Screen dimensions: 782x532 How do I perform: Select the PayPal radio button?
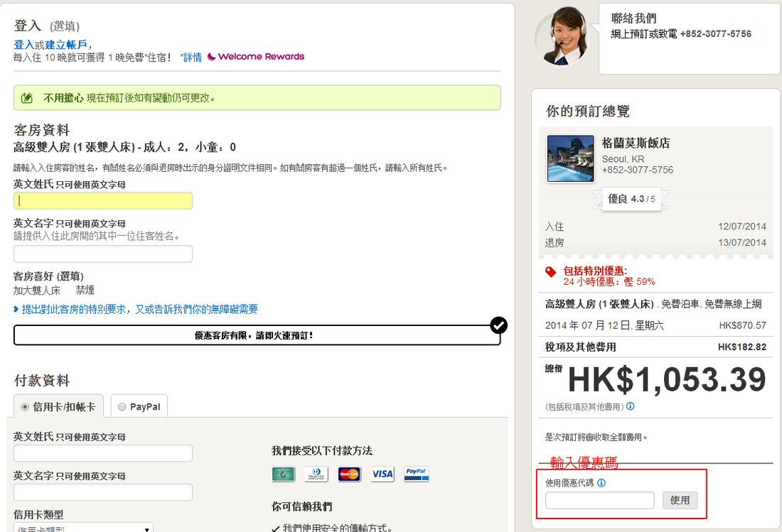click(x=122, y=407)
